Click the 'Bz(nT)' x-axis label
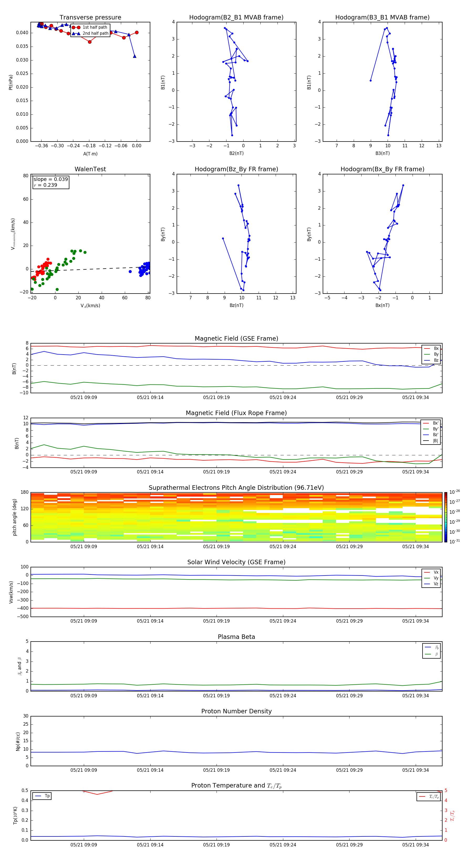 236,305
